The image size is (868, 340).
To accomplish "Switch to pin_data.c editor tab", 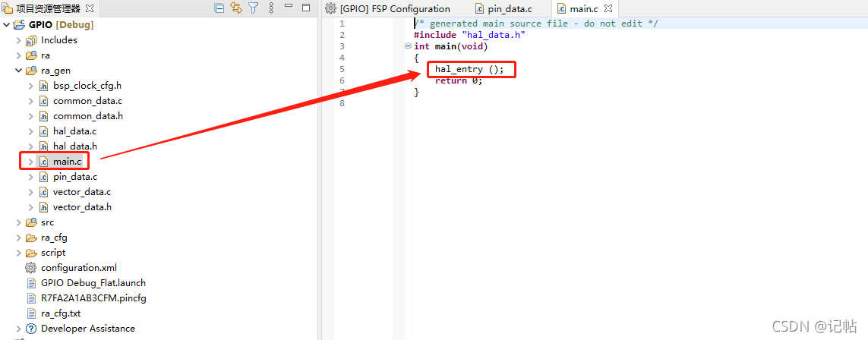I will (503, 9).
